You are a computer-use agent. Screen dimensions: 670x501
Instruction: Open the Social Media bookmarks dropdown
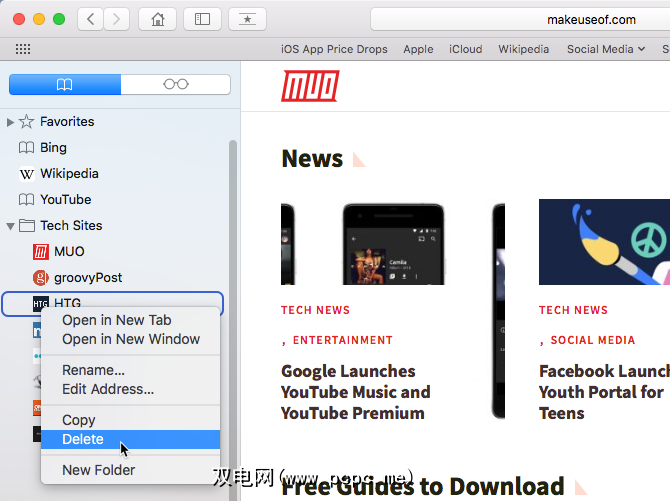[606, 50]
